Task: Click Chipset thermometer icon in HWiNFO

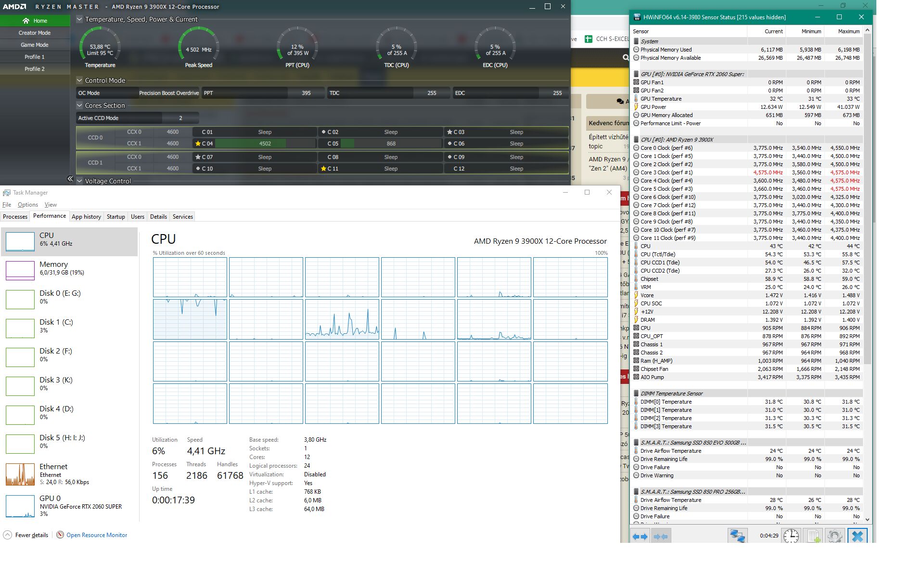Action: pyautogui.click(x=636, y=279)
